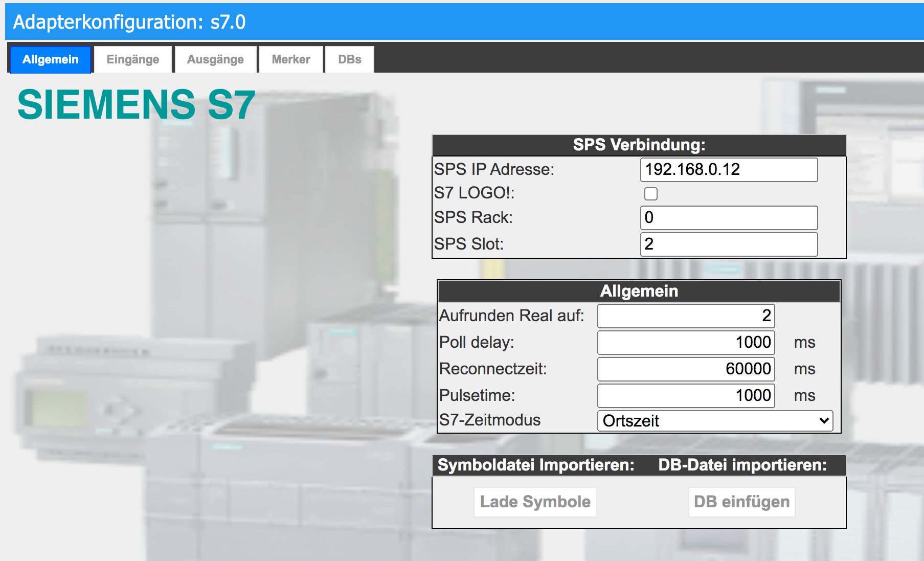Click the DB einfügen button
This screenshot has height=561, width=924.
742,502
